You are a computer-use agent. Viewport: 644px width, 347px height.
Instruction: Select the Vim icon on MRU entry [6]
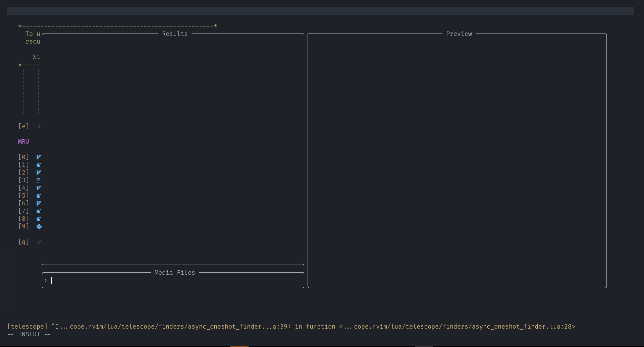point(39,203)
